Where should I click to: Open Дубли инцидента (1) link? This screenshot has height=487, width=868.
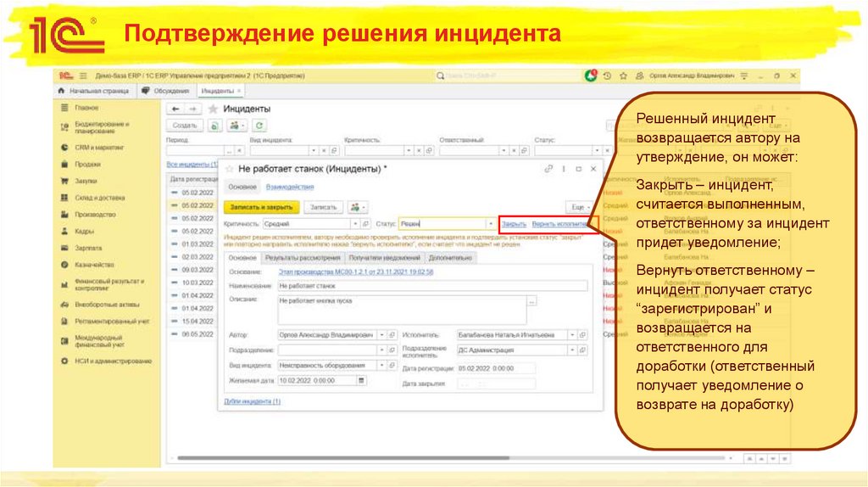pyautogui.click(x=252, y=401)
